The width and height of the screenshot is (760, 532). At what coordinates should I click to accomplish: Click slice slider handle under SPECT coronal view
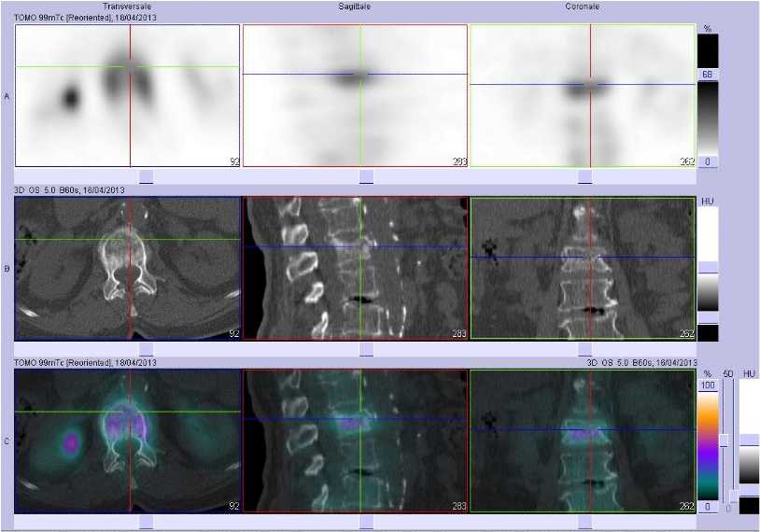click(x=585, y=176)
